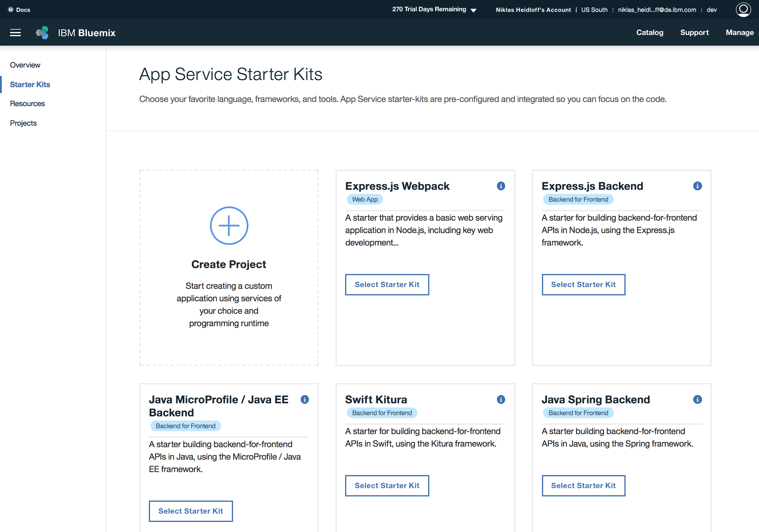Open Projects in the sidebar
This screenshot has width=759, height=532.
click(x=23, y=123)
